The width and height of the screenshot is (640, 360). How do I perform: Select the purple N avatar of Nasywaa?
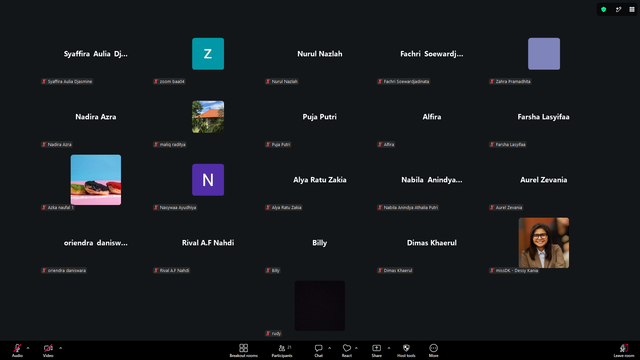coord(208,180)
